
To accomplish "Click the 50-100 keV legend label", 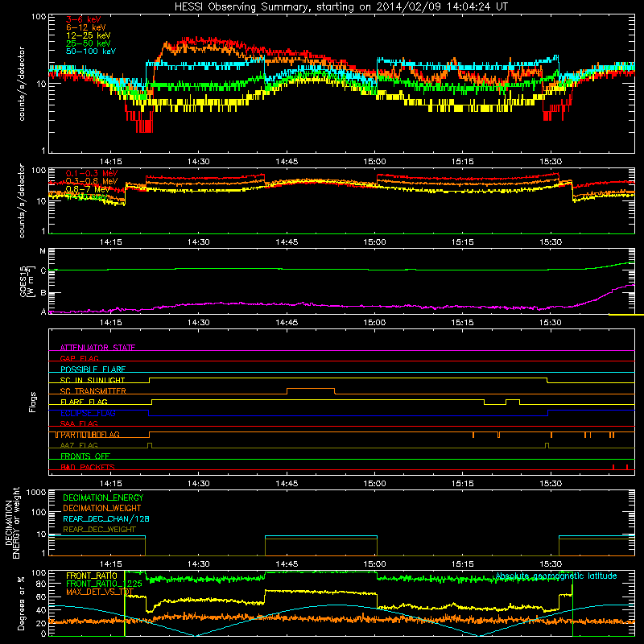I will click(x=91, y=52).
